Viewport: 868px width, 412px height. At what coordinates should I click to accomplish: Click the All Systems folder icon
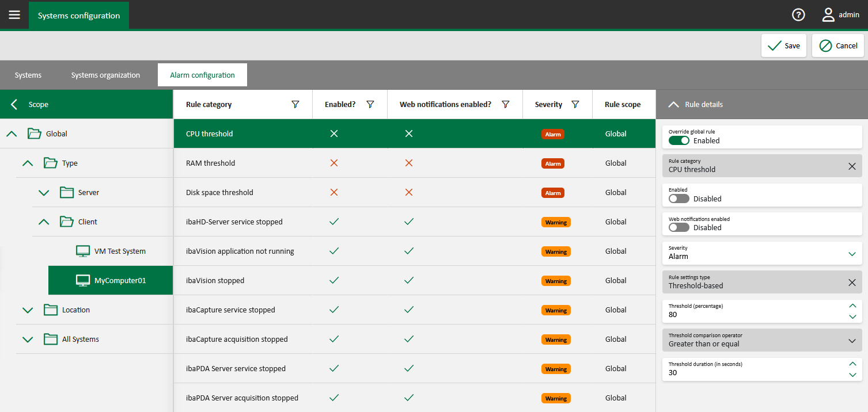click(x=51, y=339)
